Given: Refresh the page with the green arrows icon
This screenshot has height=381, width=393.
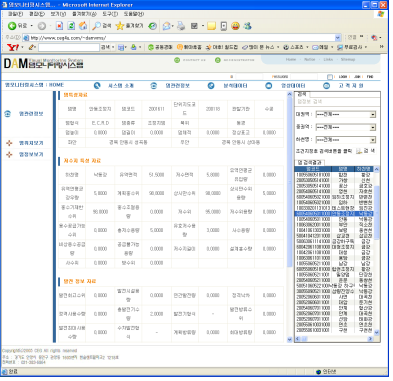Looking at the screenshot, I should pyautogui.click(x=71, y=26).
